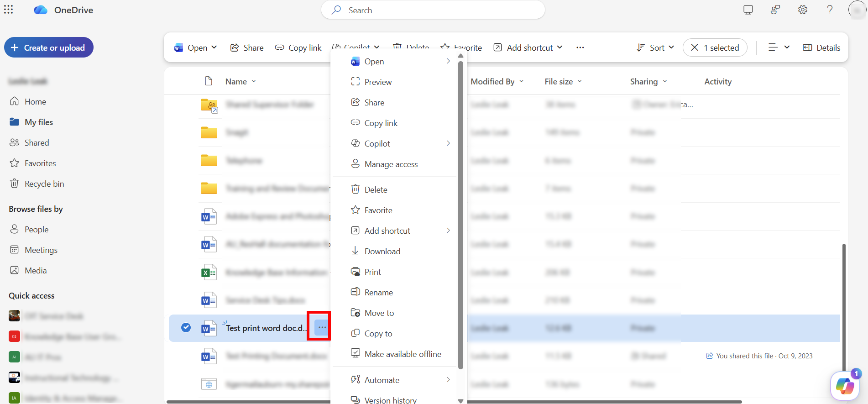
Task: Expand Add shortcut submenu in context menu
Action: pyautogui.click(x=448, y=231)
